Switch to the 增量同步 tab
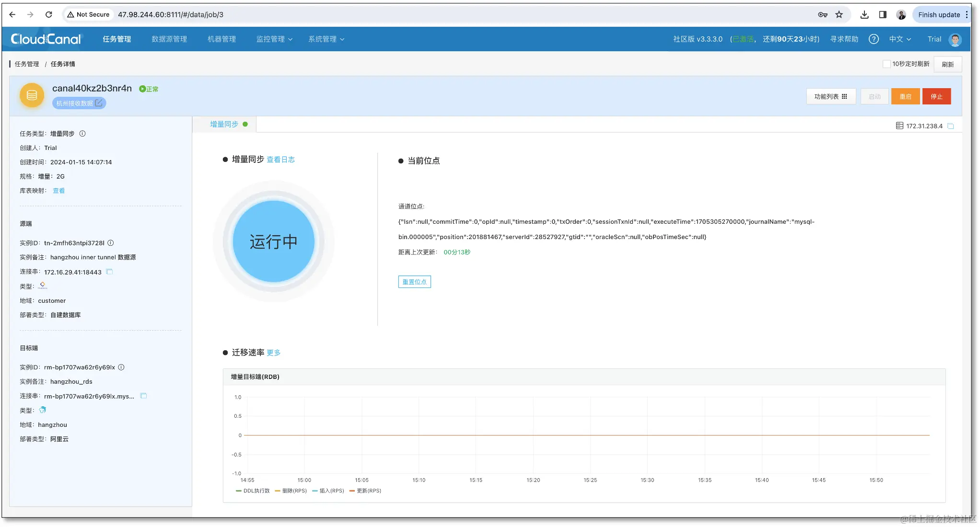 (x=223, y=124)
